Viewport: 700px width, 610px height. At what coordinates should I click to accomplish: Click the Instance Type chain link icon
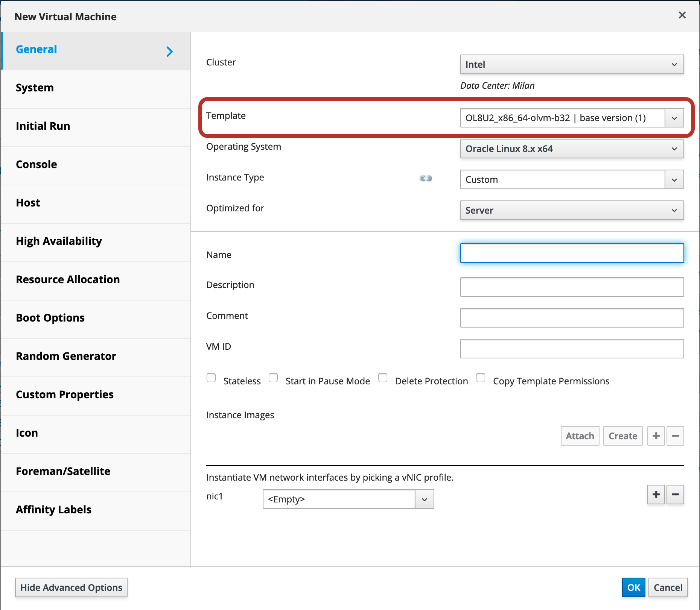point(426,178)
